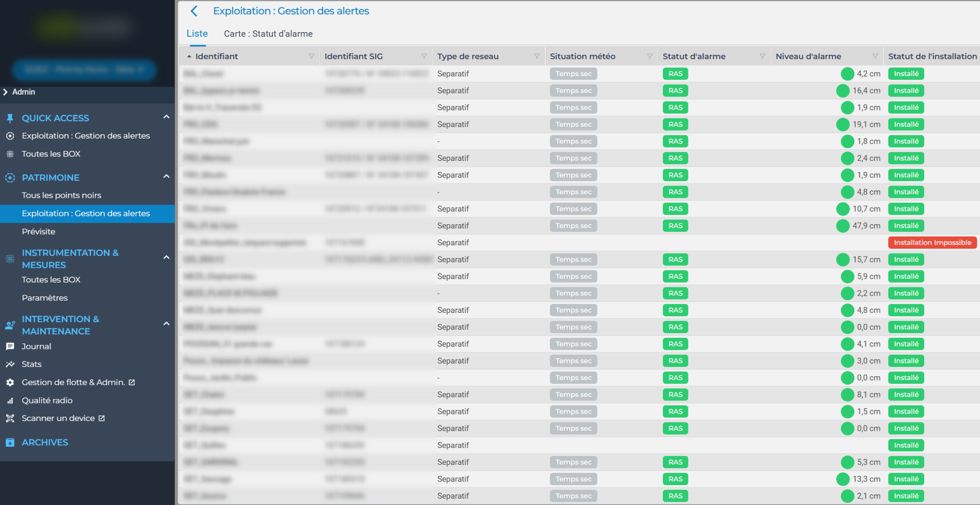This screenshot has width=980, height=505.
Task: Collapse the INTERVENTION & MAINTENANCE section
Action: click(x=166, y=324)
